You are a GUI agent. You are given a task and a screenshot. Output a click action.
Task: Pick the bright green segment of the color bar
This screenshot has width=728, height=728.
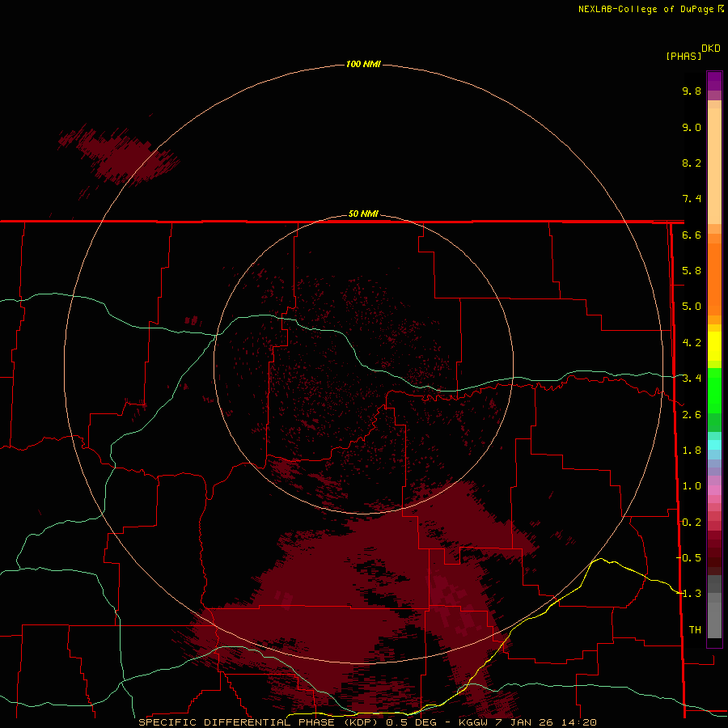click(714, 390)
